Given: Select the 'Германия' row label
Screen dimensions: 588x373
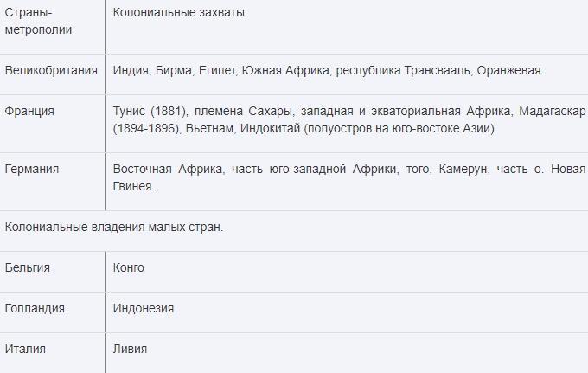Looking at the screenshot, I should pyautogui.click(x=32, y=169).
